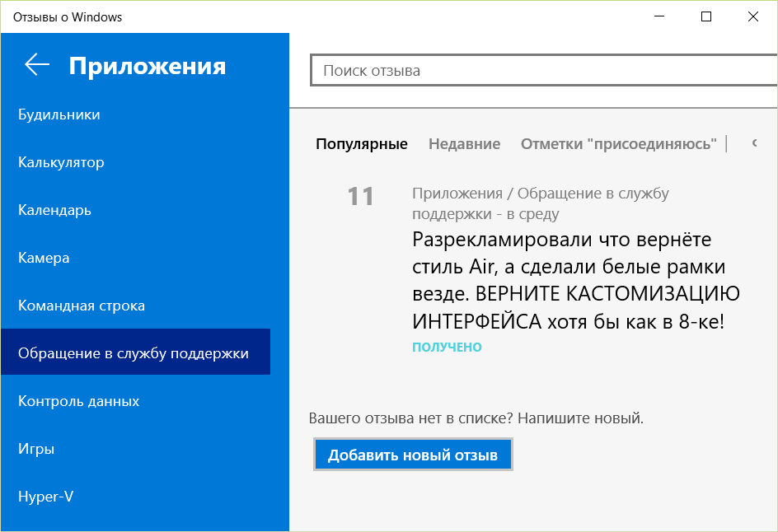Click the partially visible tab after separator
Viewport: 778px width, 532px height.
(x=755, y=144)
